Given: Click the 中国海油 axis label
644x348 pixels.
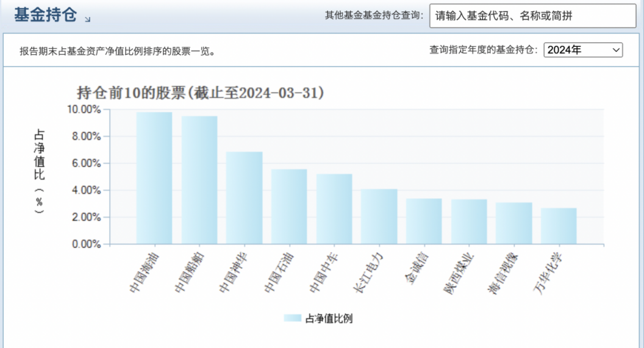Looking at the screenshot, I should click(x=144, y=273).
